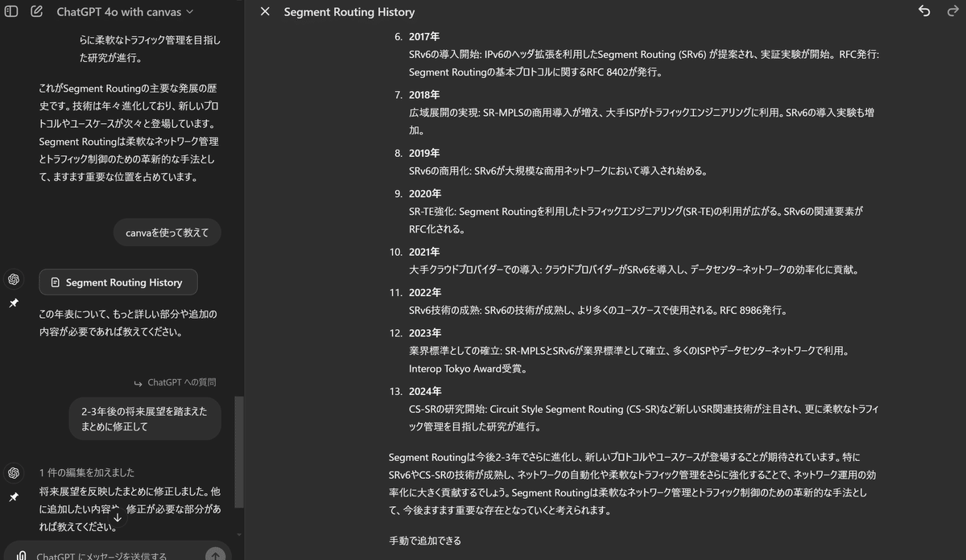966x560 pixels.
Task: Click the SRv6技術の成熟 line under 2022年
Action: [597, 310]
